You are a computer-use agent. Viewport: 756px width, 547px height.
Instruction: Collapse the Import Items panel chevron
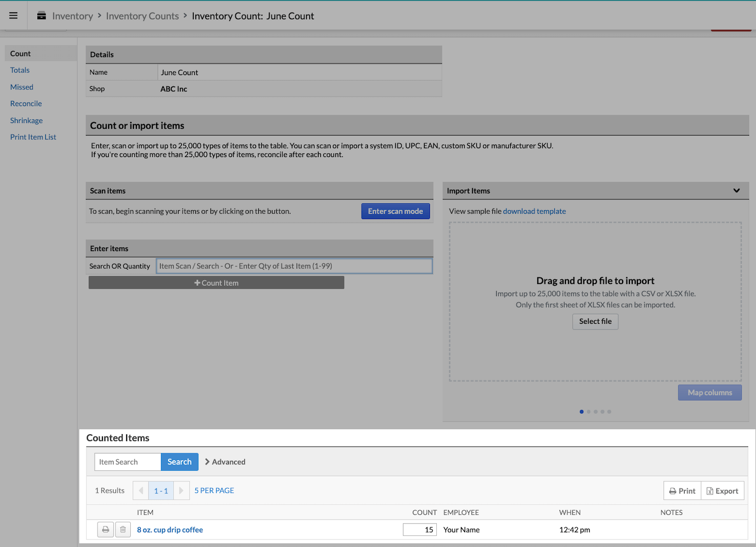[x=737, y=191]
